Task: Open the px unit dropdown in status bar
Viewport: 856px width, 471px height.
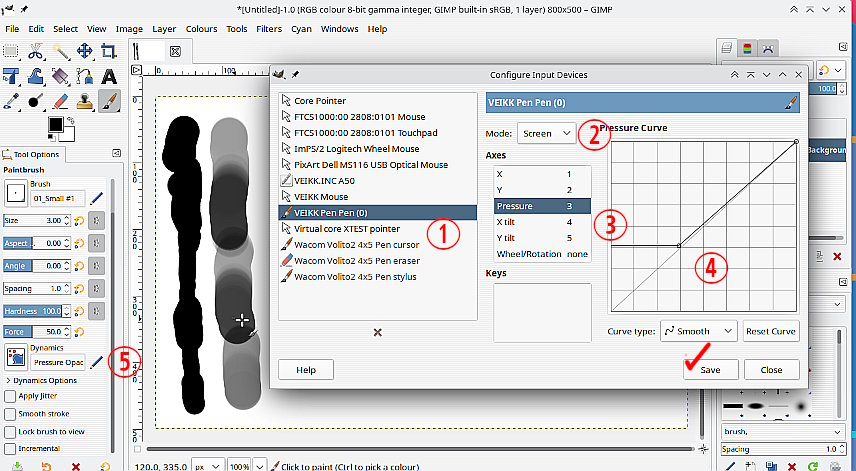Action: pos(207,467)
